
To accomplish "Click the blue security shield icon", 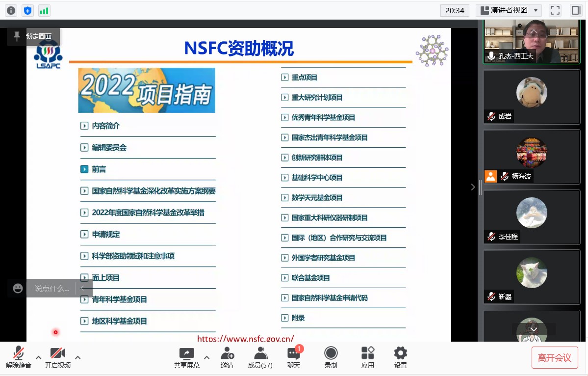I will pyautogui.click(x=28, y=10).
